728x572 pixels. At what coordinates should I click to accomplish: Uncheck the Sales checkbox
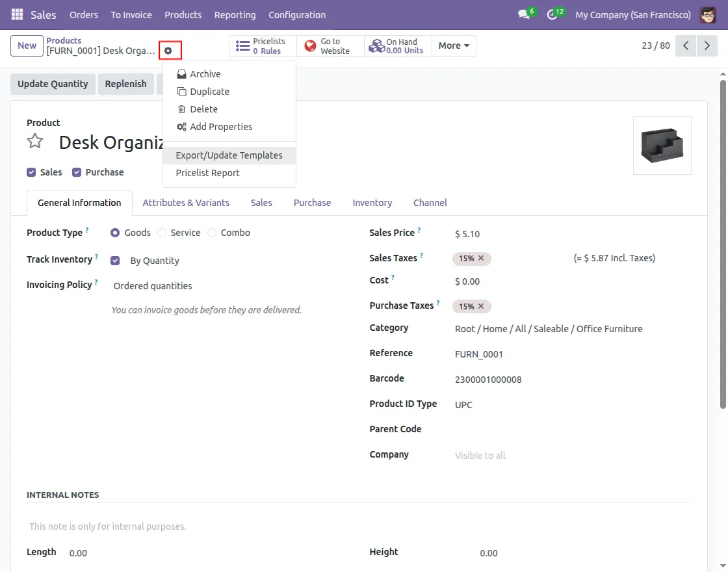point(31,172)
